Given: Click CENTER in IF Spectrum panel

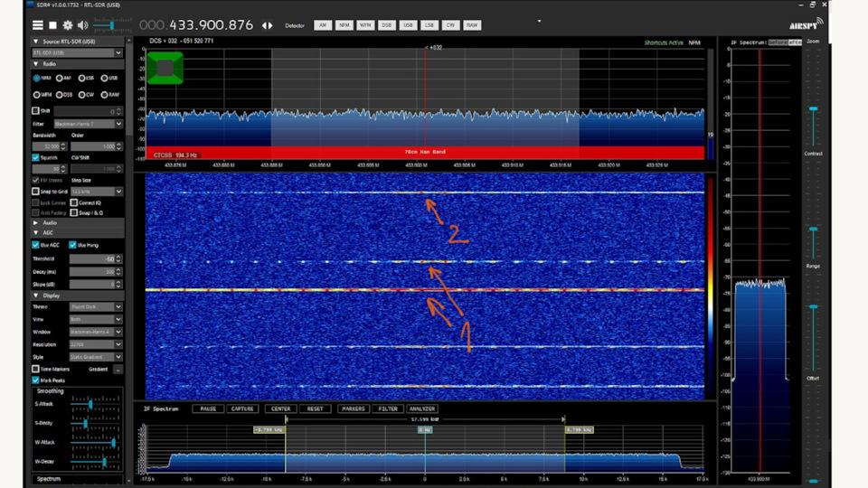Looking at the screenshot, I should tap(280, 408).
